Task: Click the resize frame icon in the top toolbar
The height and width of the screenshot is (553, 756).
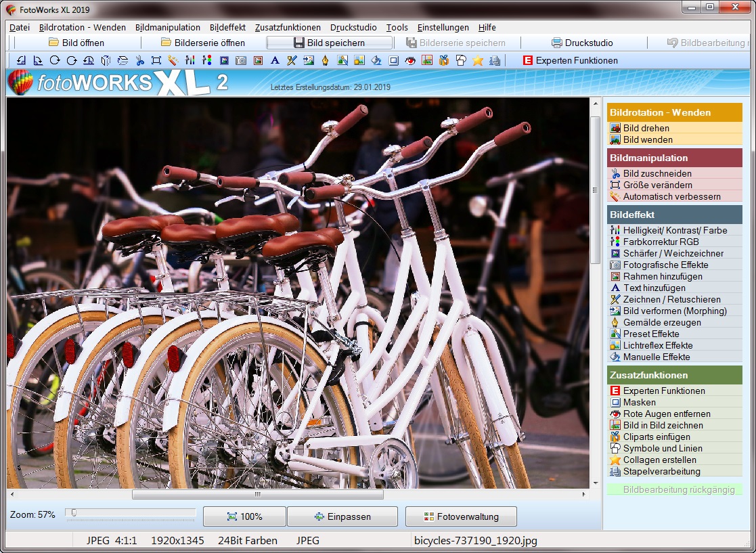Action: pyautogui.click(x=156, y=60)
